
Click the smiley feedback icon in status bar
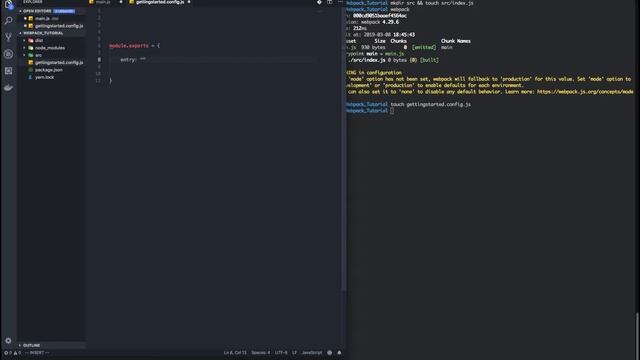click(x=329, y=353)
